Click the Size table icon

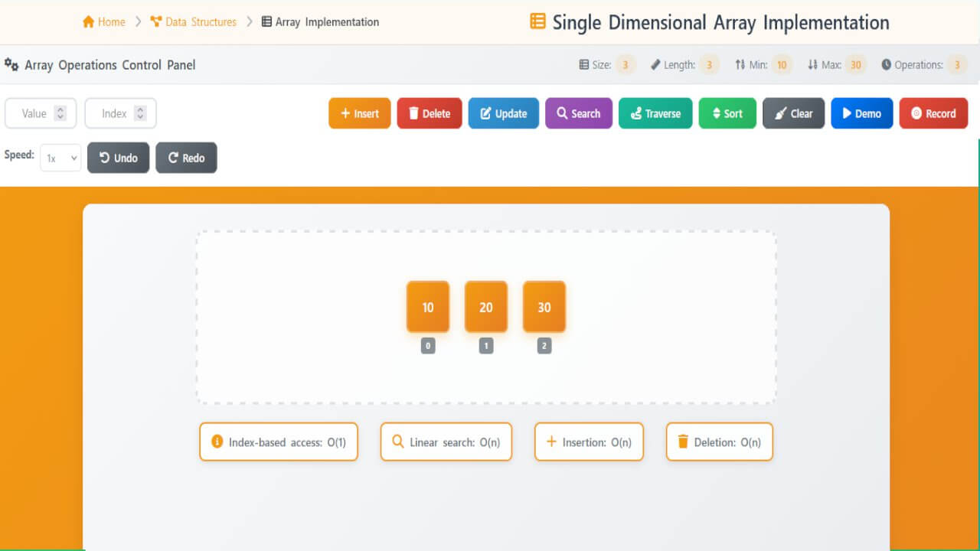point(584,65)
